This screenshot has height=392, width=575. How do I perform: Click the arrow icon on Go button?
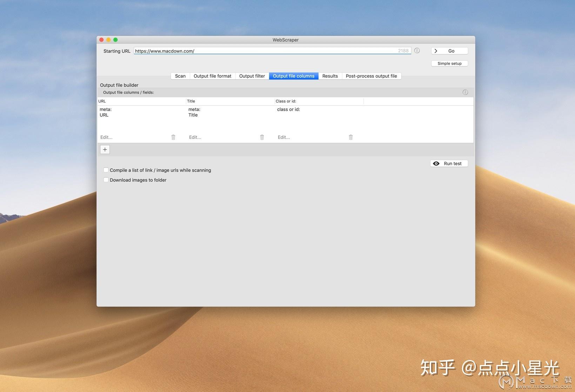[x=436, y=51]
